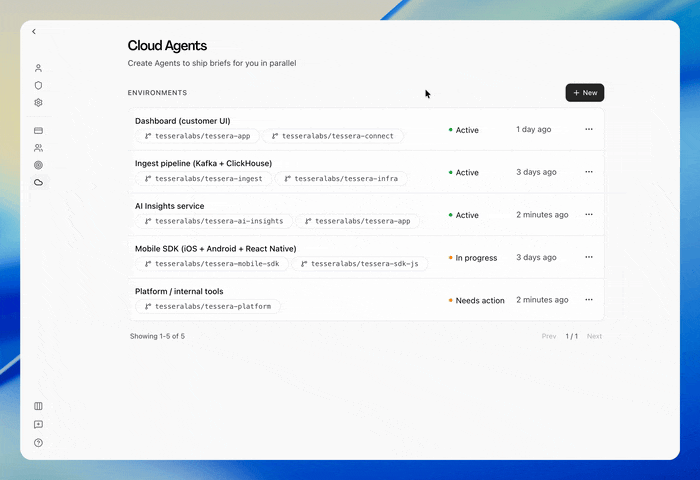This screenshot has width=700, height=480.
Task: Open the gear settings icon in sidebar
Action: click(38, 103)
